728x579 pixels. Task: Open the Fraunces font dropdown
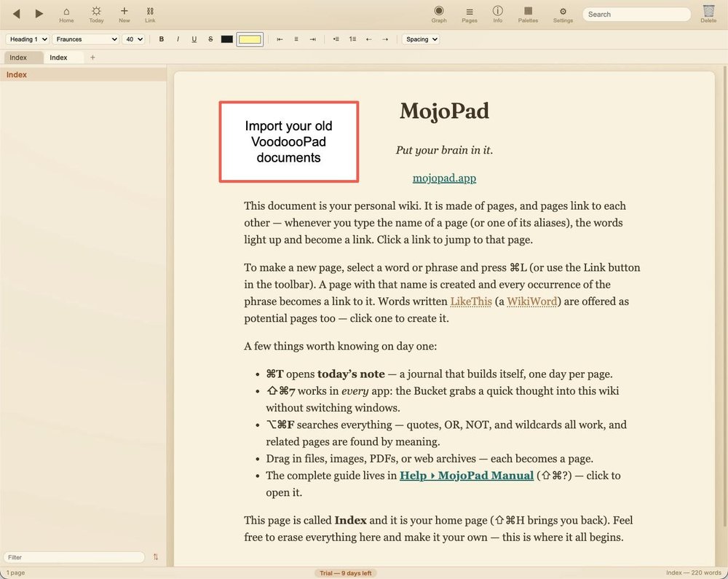86,39
